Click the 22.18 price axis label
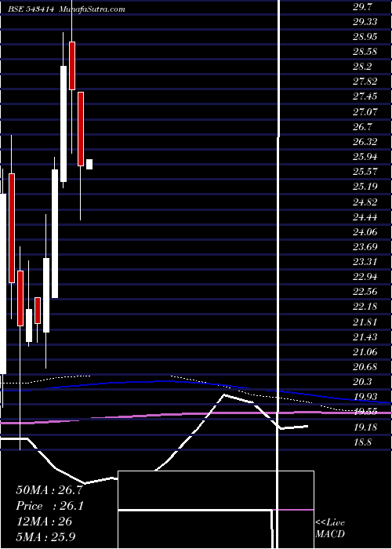 365,307
